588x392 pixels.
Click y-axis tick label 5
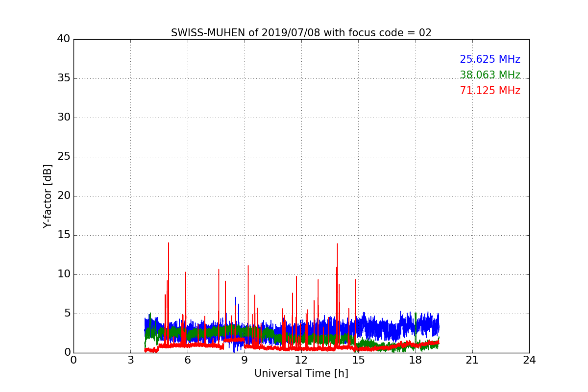point(67,313)
